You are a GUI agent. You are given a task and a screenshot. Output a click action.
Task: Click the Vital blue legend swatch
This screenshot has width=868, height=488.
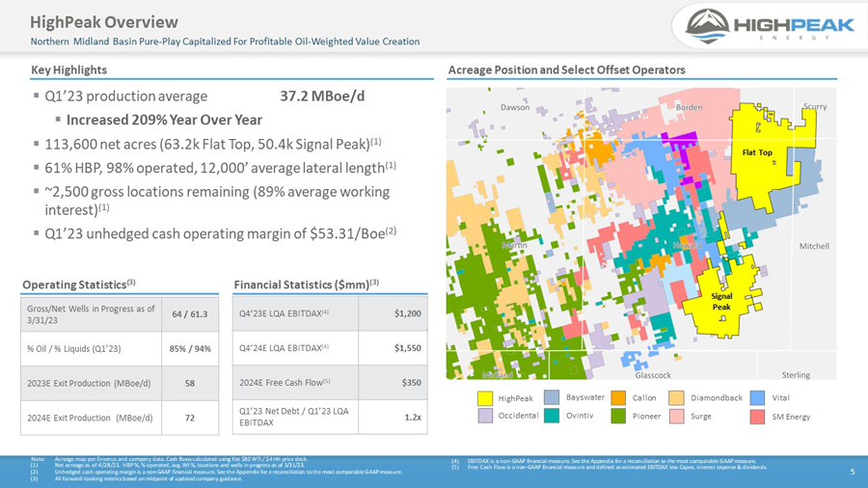pyautogui.click(x=757, y=397)
